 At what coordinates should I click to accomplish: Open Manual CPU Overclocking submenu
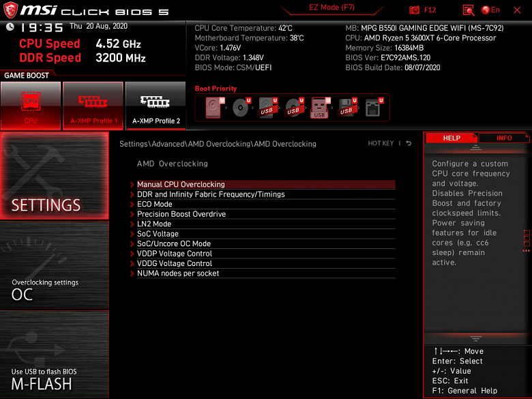[266, 184]
